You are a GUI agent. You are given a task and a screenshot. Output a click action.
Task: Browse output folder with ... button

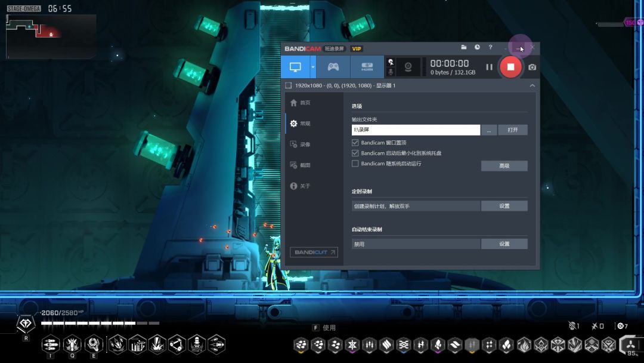tap(489, 130)
